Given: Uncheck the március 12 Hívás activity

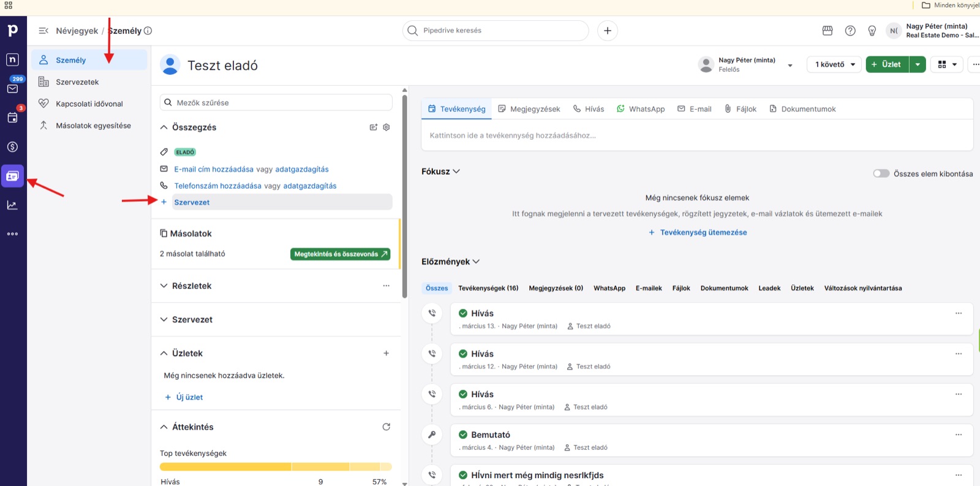Looking at the screenshot, I should 463,354.
